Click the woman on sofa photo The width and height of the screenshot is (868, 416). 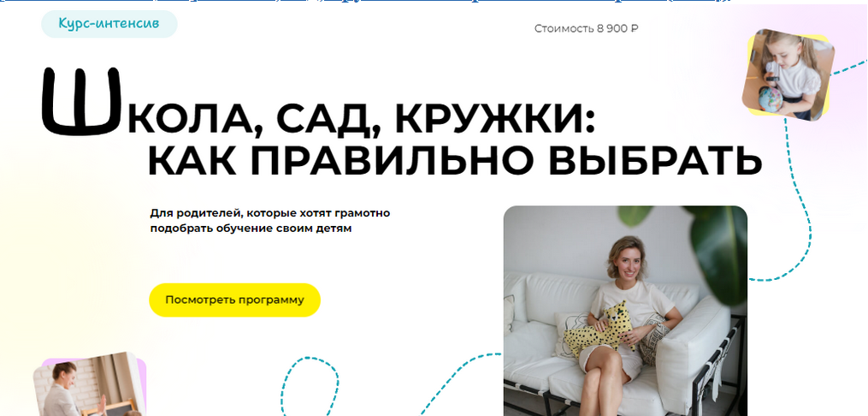click(624, 312)
